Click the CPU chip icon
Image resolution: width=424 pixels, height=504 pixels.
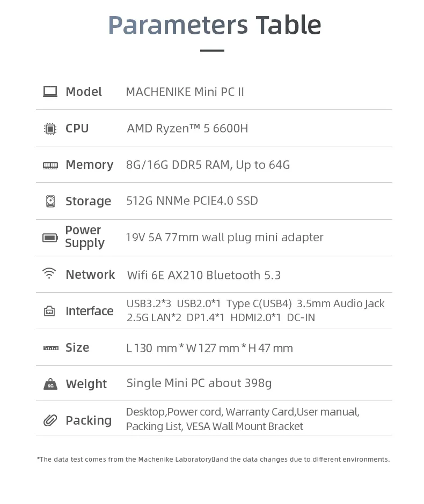pos(50,129)
